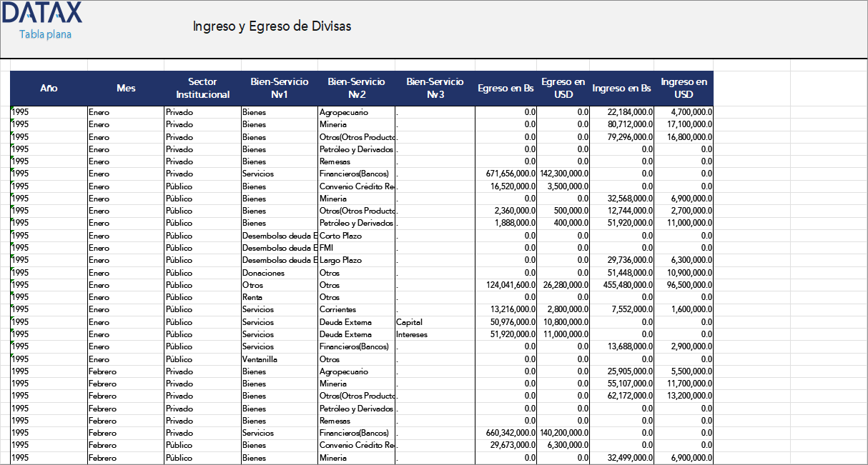Select the first Agropecuario cell

pos(342,112)
